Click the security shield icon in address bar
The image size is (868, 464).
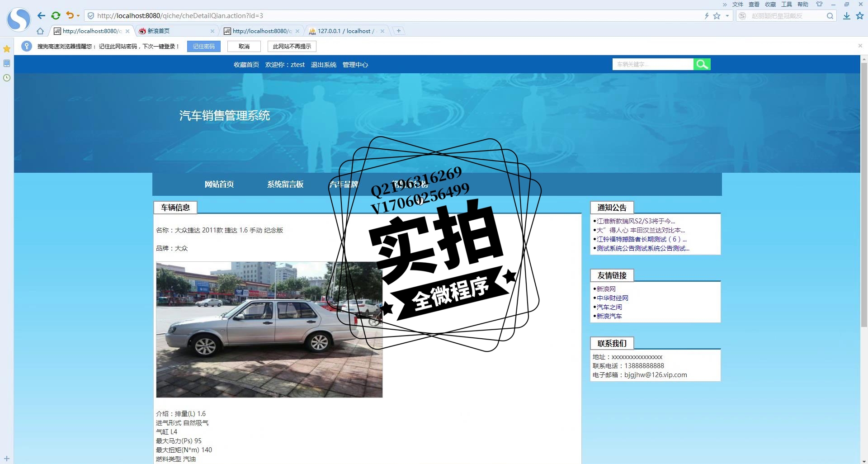click(x=90, y=16)
